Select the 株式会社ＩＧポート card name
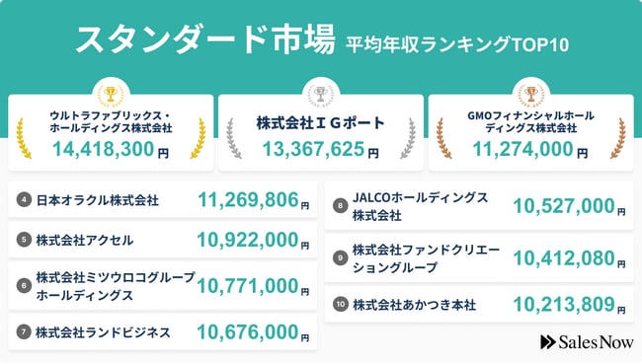Image resolution: width=642 pixels, height=364 pixels. 321,123
